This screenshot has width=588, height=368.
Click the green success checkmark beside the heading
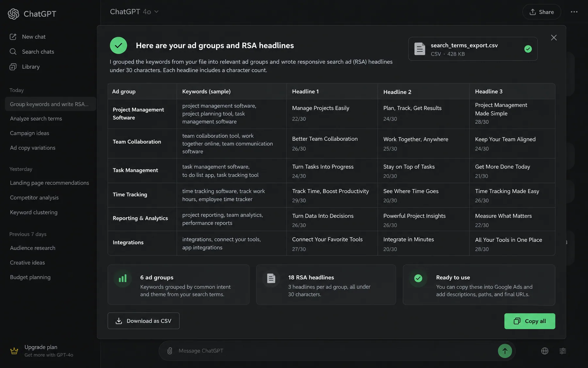[x=119, y=45]
